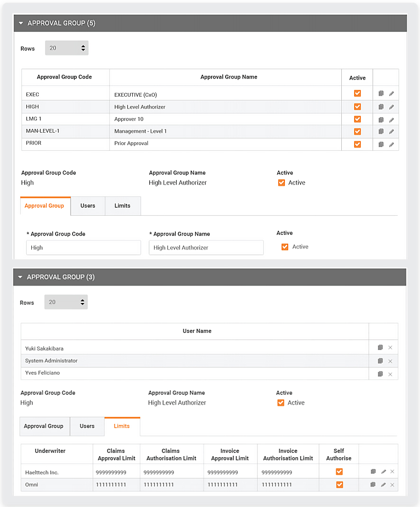420x507 pixels.
Task: Copy the System Administrator user row
Action: (x=380, y=361)
